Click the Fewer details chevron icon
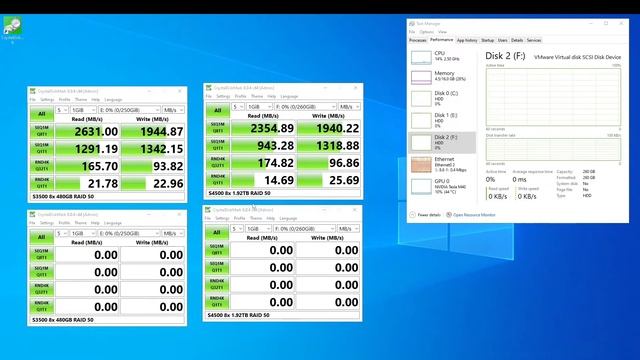Screen dimensions: 640x360 click(x=412, y=215)
